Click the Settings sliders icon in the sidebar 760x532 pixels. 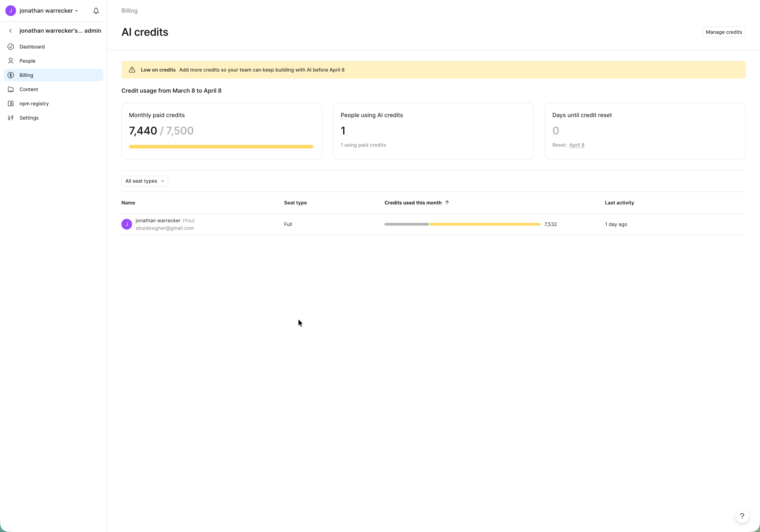[x=11, y=118]
